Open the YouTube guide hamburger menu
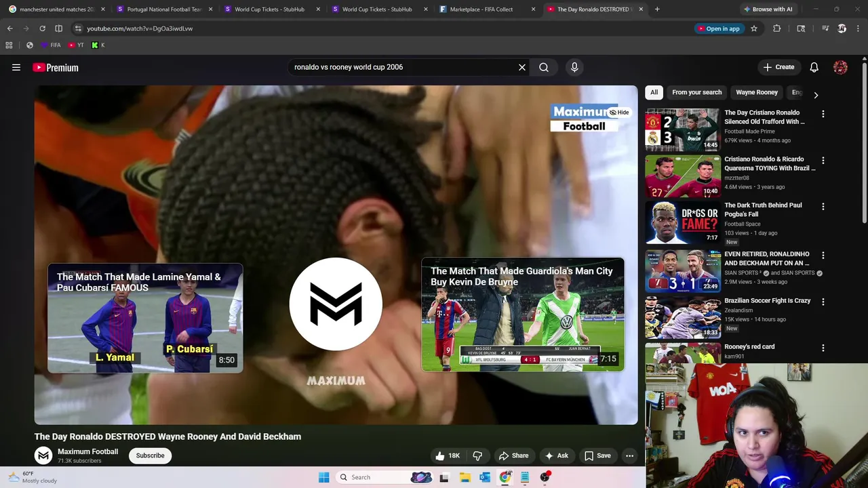 pos(16,67)
